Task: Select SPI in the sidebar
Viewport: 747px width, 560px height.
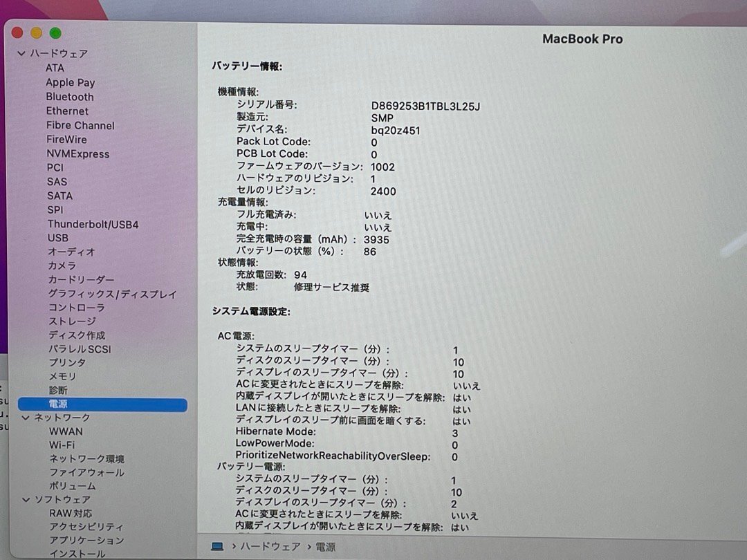Action: point(55,210)
